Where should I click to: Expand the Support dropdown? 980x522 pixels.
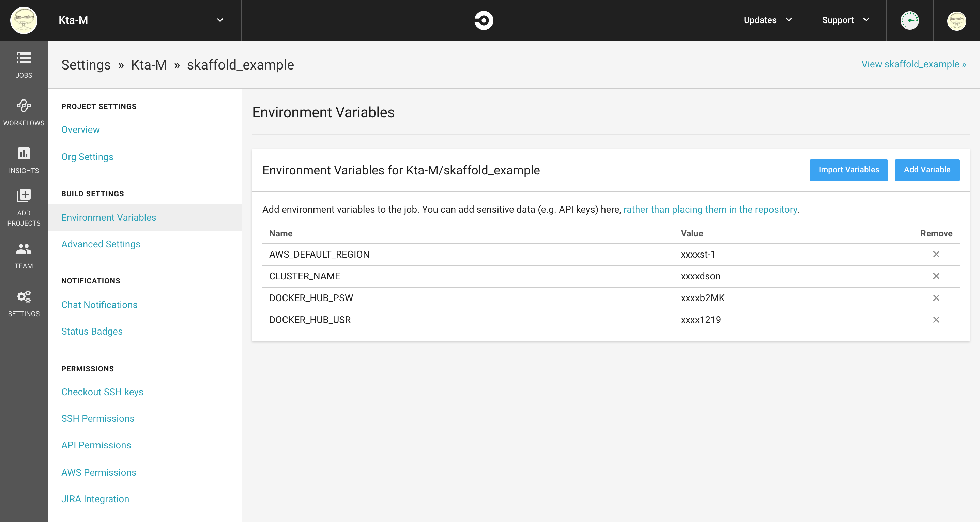(x=845, y=20)
